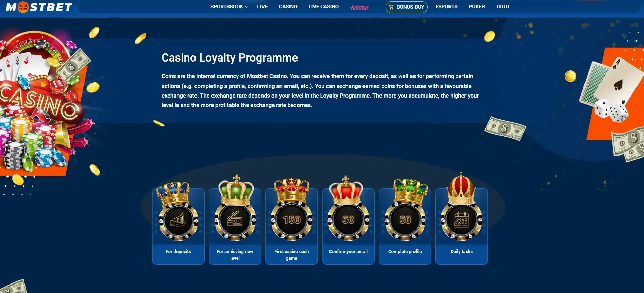Click the Complete profile 50 chip icon

[x=405, y=221]
